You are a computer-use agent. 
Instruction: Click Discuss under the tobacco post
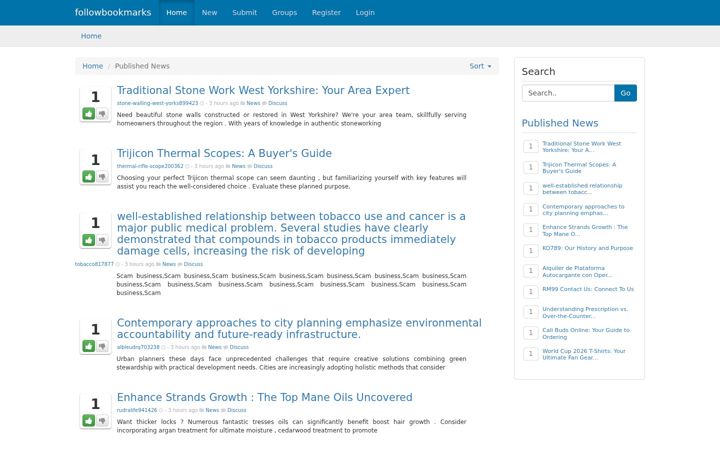193,264
